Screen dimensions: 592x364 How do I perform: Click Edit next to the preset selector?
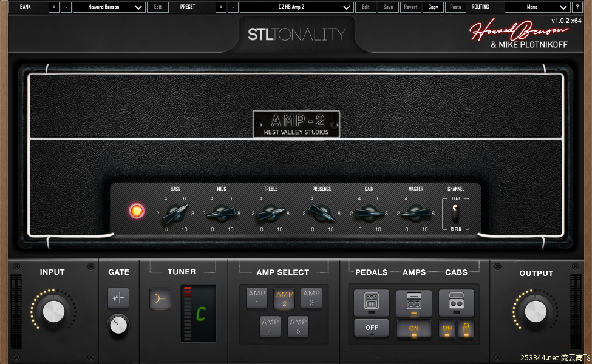click(x=366, y=7)
